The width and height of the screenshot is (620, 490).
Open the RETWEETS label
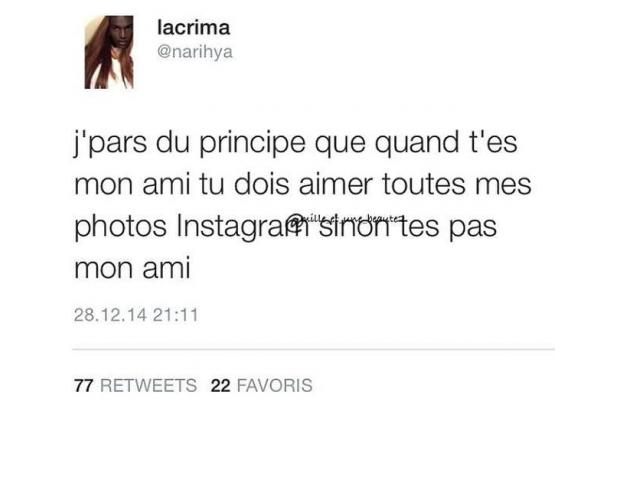click(148, 386)
